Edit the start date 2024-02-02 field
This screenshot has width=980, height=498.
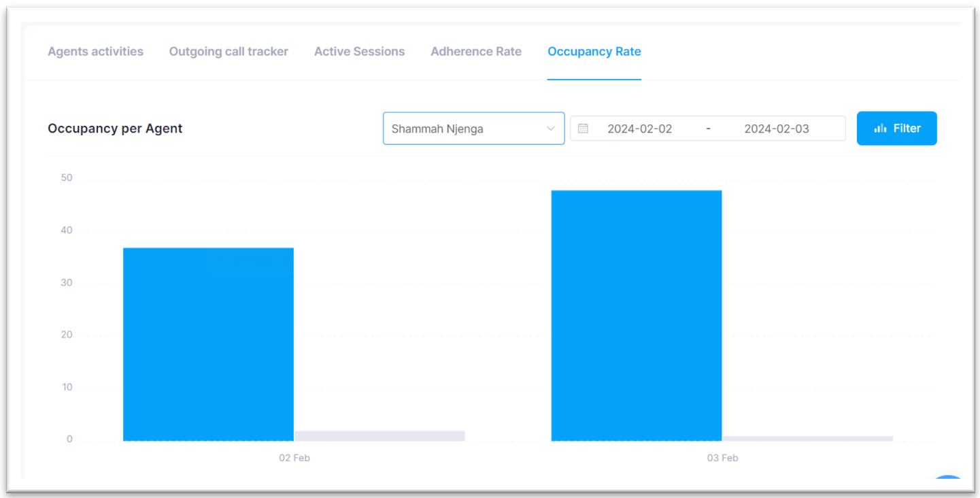click(x=640, y=129)
